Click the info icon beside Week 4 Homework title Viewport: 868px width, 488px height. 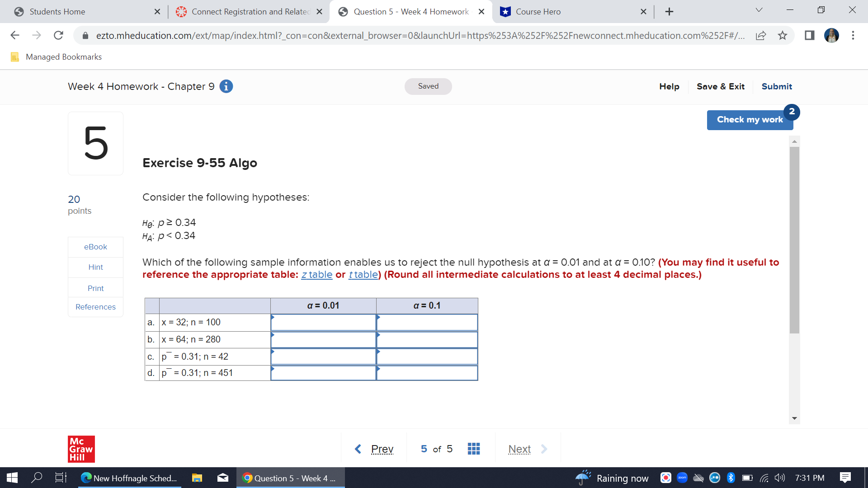point(226,86)
